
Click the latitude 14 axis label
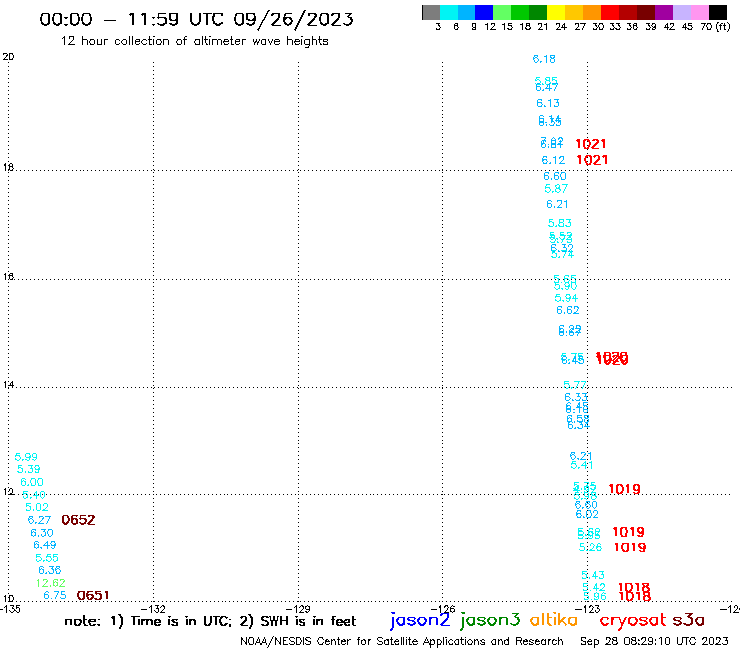click(x=8, y=385)
